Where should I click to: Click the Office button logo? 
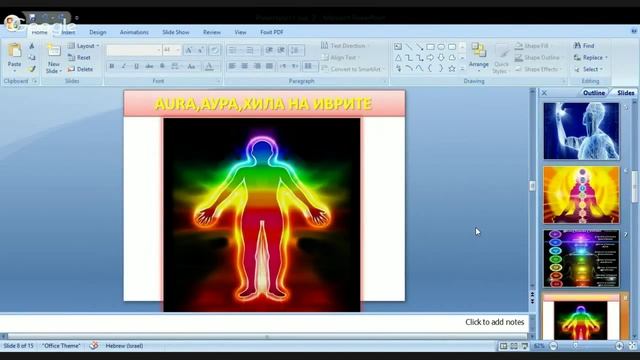[x=13, y=23]
